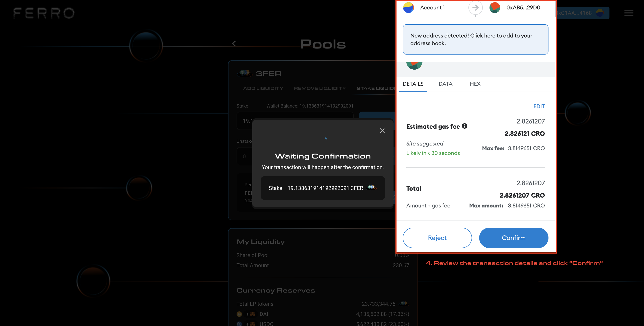Click the wallet address 0xC1AA...4168 button

[x=583, y=13]
